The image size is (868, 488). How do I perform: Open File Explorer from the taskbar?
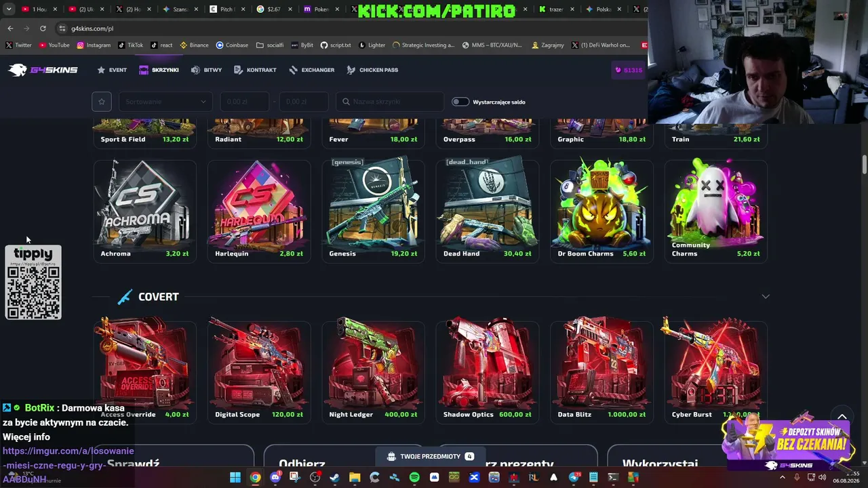355,477
